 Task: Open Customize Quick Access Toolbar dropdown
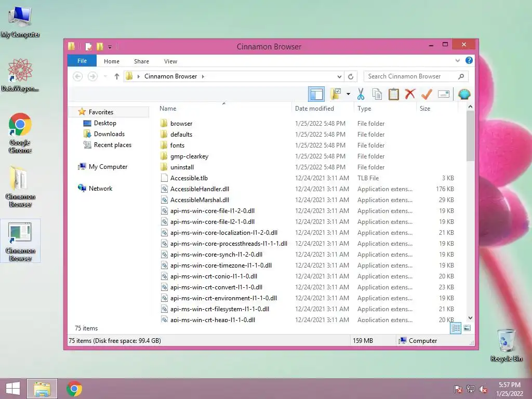coord(110,47)
